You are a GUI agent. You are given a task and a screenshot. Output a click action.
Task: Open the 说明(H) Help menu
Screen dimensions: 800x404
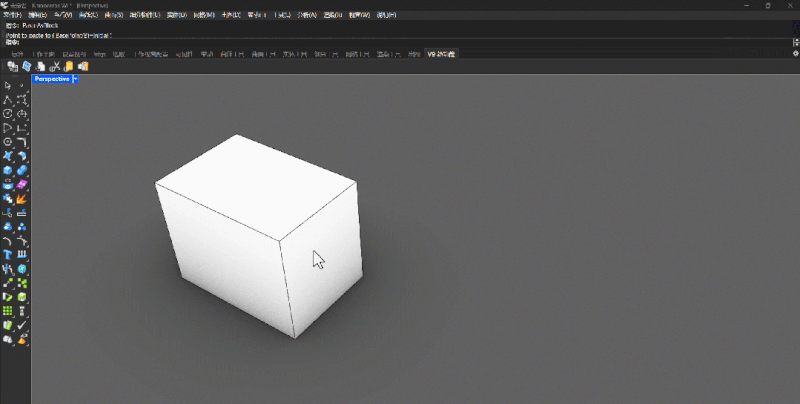[385, 16]
